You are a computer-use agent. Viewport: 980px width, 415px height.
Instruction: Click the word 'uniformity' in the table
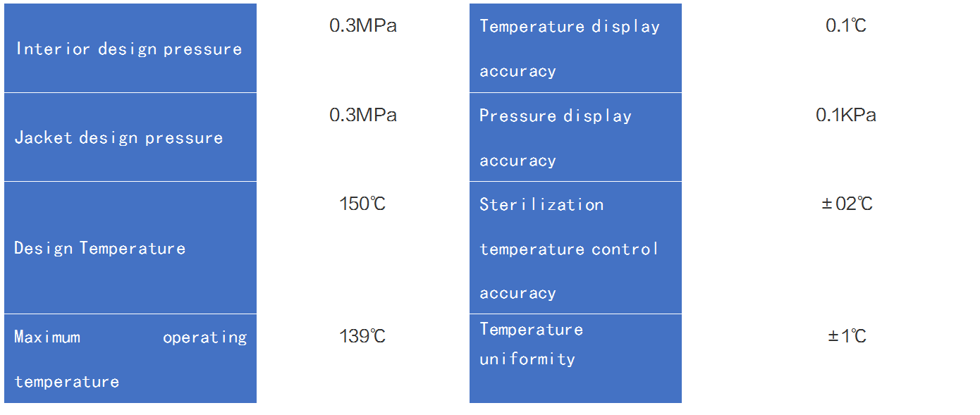tap(527, 359)
